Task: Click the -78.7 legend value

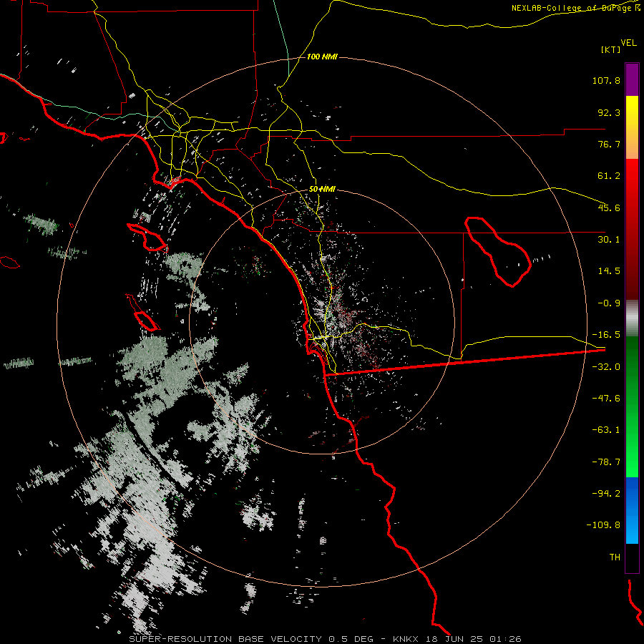Action: coord(606,462)
